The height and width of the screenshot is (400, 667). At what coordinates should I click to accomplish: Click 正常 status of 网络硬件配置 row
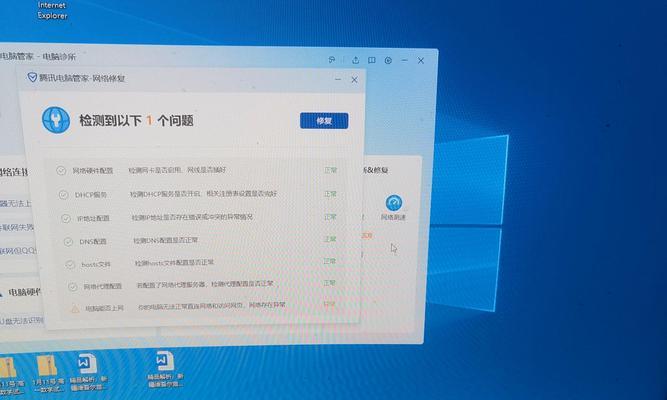[x=330, y=170]
